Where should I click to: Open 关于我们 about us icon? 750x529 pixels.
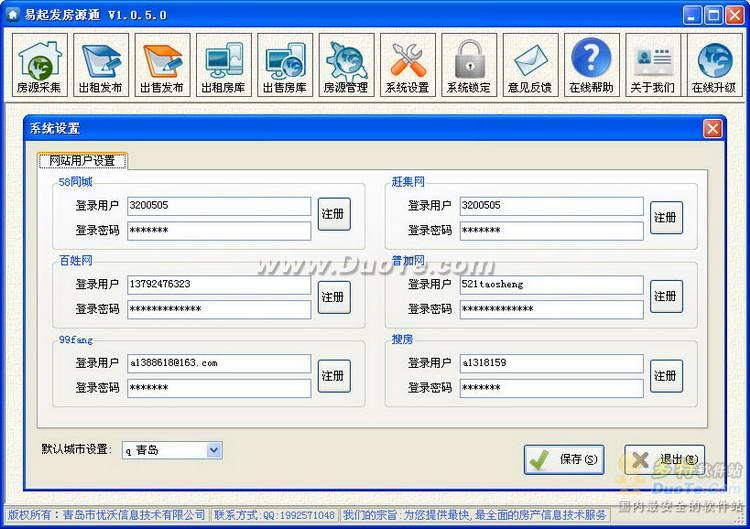point(653,66)
